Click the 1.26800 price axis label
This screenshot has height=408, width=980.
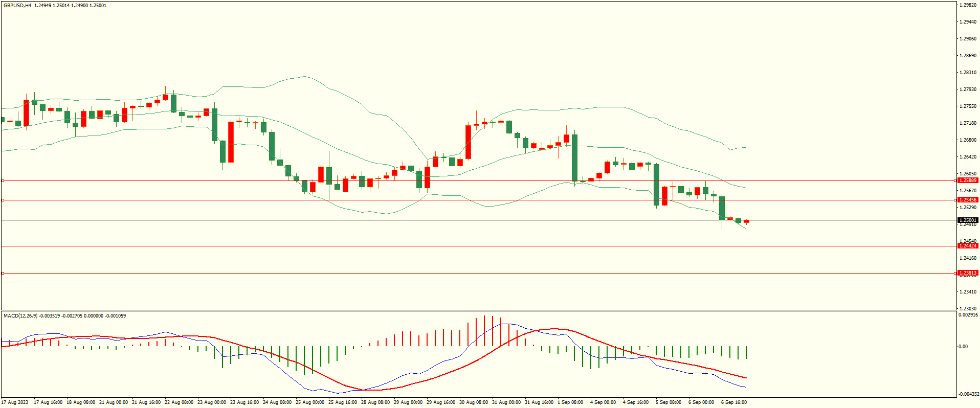[968, 140]
